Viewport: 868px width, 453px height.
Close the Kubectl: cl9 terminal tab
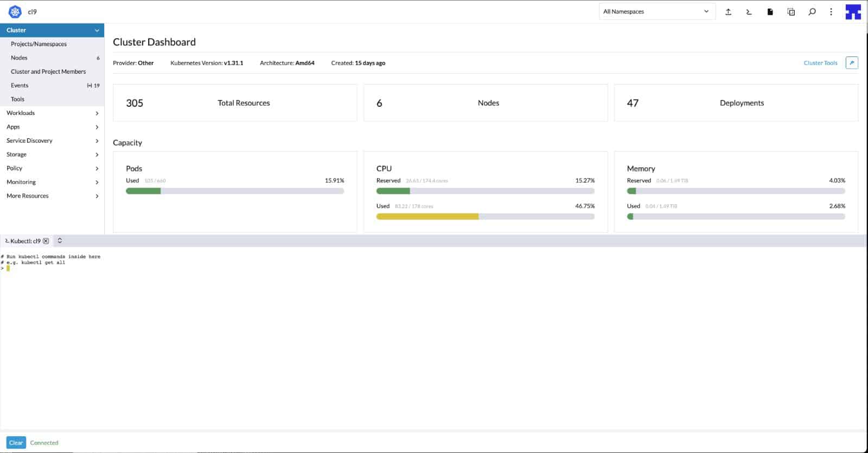[x=46, y=241]
